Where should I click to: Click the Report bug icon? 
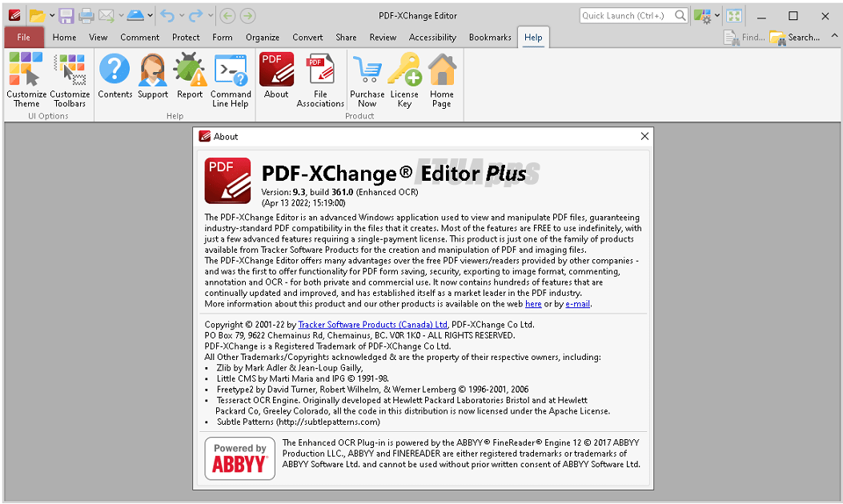190,75
